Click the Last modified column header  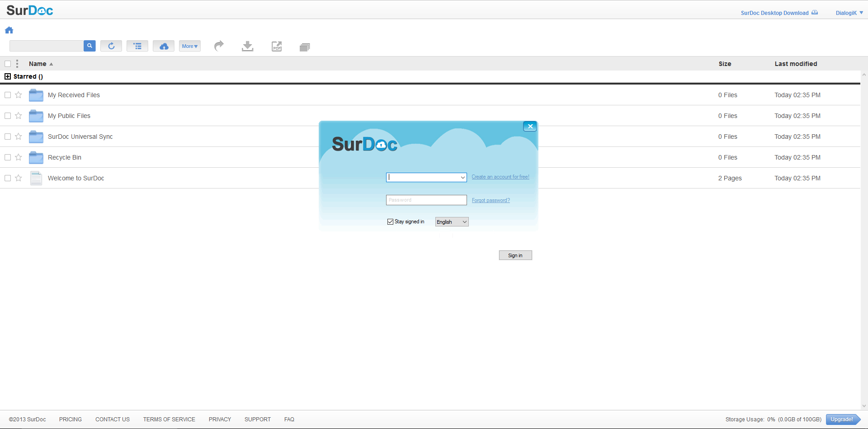pos(796,64)
